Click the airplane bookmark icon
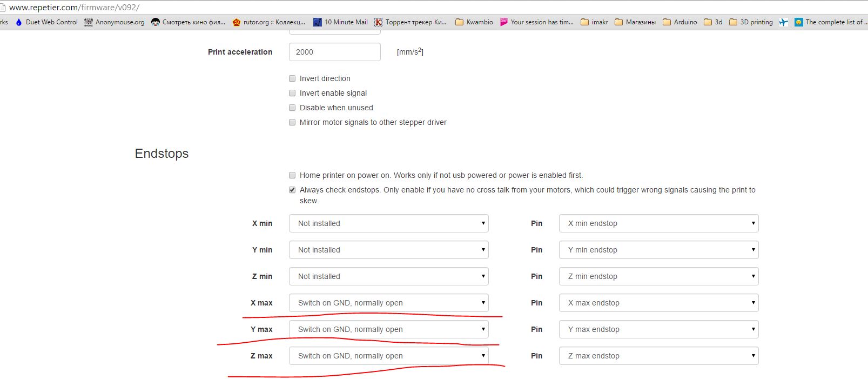This screenshot has width=868, height=379. tap(784, 22)
